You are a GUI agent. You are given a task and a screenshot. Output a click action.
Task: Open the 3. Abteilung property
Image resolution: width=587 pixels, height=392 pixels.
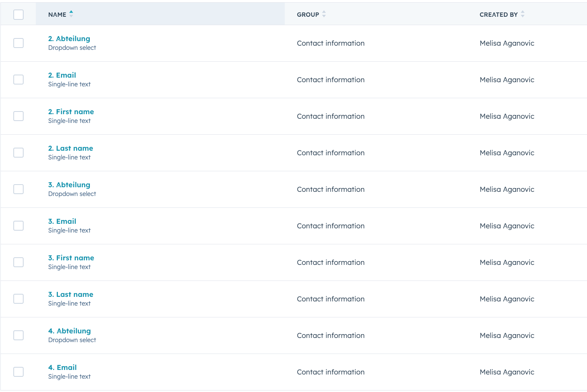tap(69, 185)
